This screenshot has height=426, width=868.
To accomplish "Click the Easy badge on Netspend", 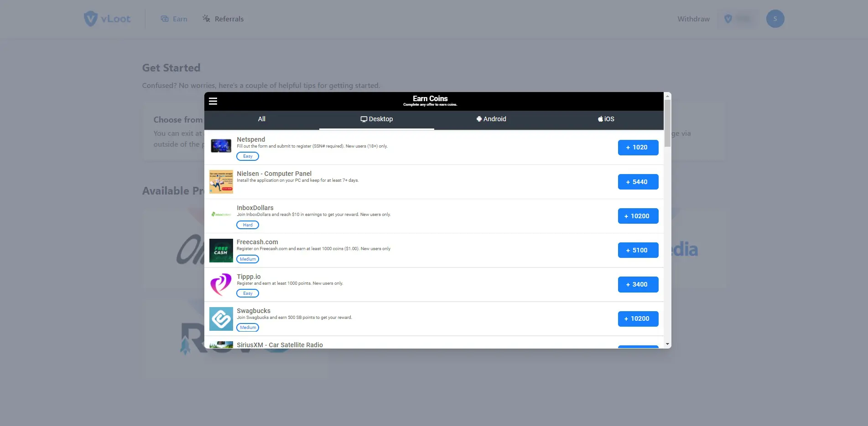I will pos(248,156).
